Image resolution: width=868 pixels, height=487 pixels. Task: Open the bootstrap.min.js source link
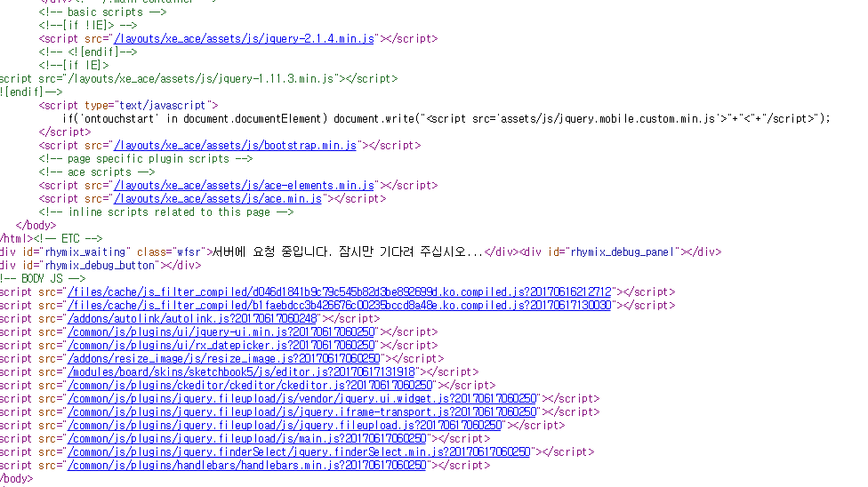tap(235, 146)
